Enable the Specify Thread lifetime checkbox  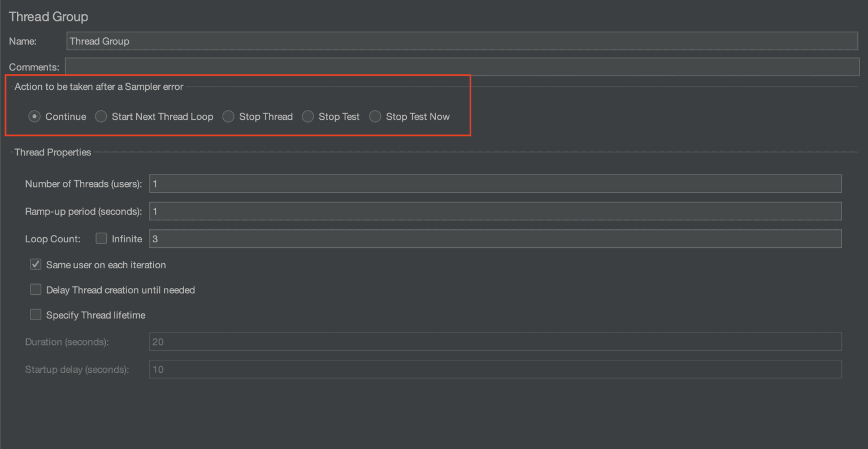coord(35,315)
